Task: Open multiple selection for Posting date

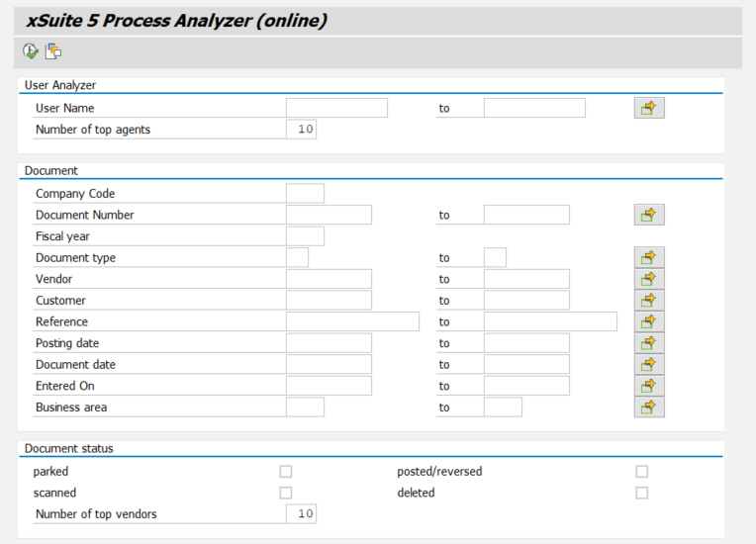Action: 649,343
